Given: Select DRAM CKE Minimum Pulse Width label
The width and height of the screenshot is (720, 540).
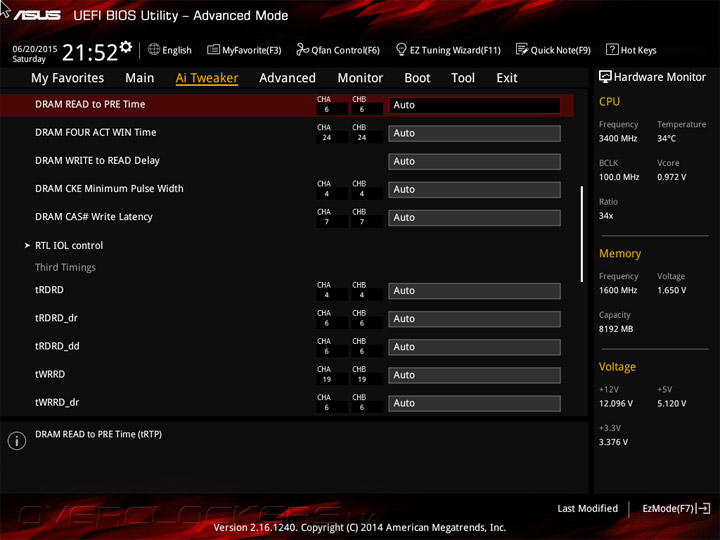Looking at the screenshot, I should [109, 189].
